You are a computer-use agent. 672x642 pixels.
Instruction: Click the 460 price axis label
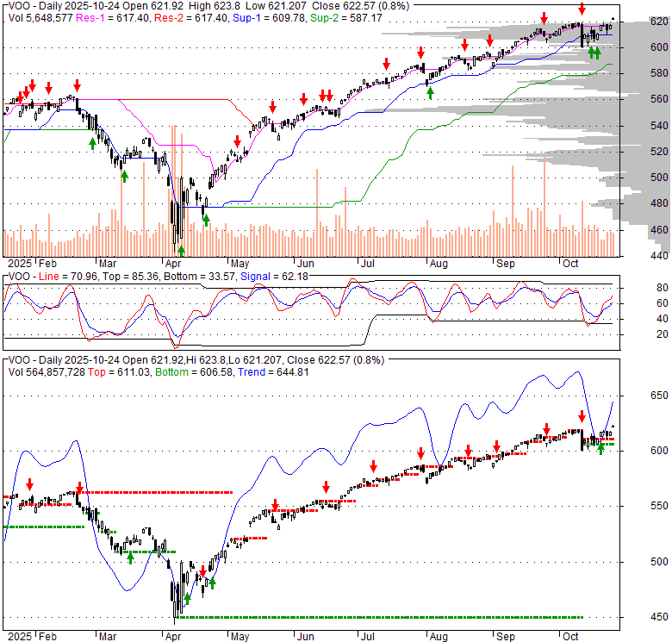(x=659, y=230)
